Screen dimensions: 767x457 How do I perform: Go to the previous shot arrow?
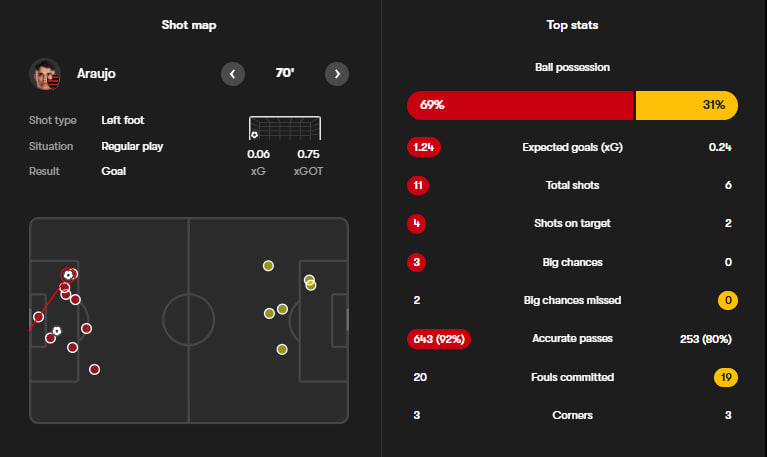(233, 74)
